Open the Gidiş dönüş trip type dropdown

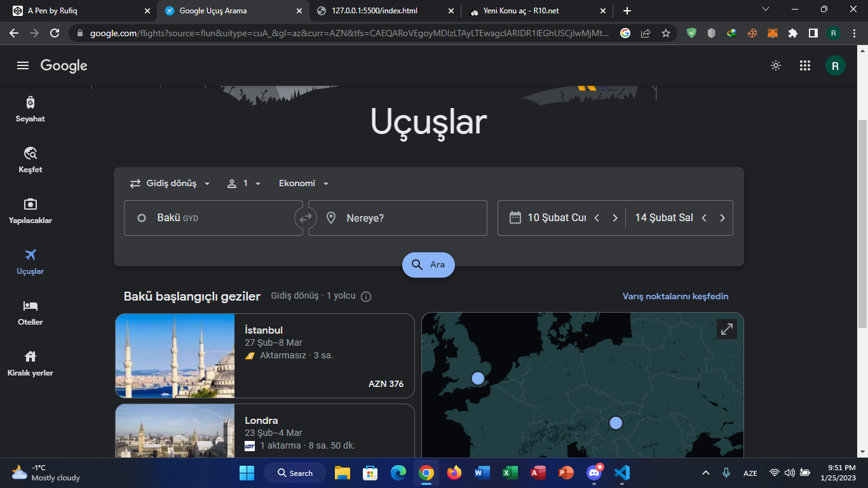pyautogui.click(x=170, y=184)
